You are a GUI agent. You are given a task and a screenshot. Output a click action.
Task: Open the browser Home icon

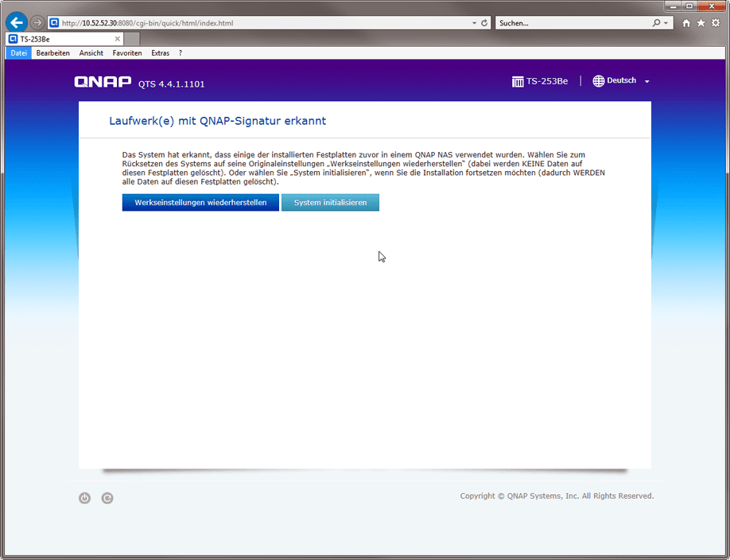pos(686,23)
